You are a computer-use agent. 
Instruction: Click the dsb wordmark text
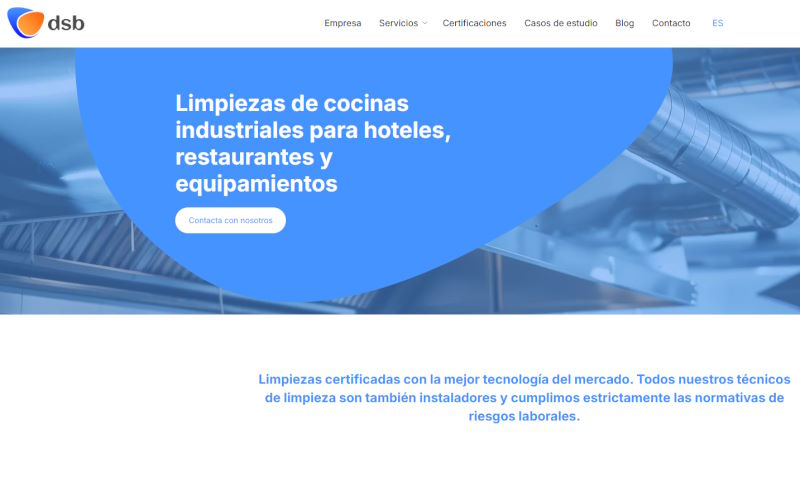coord(66,23)
